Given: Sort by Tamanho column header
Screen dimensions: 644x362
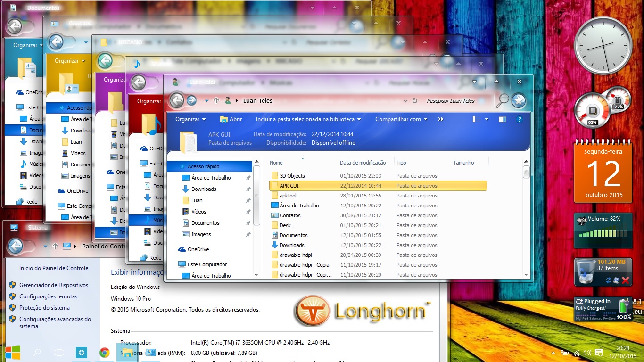Looking at the screenshot, I should (x=463, y=163).
